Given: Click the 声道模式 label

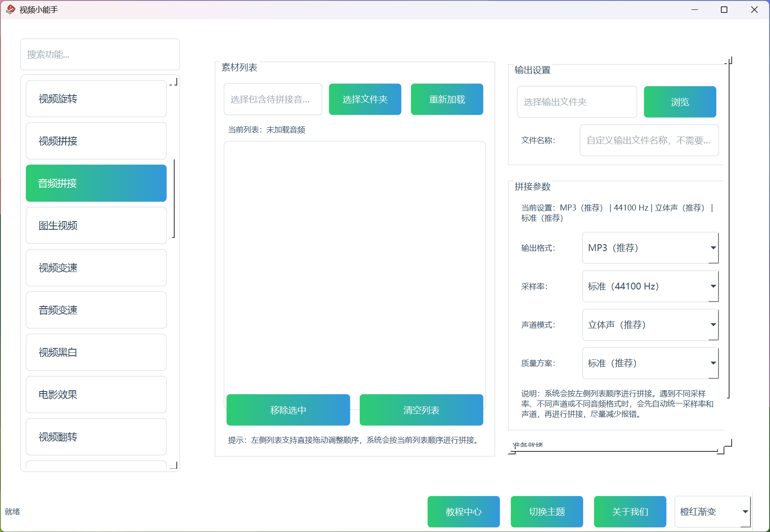Looking at the screenshot, I should pos(538,325).
